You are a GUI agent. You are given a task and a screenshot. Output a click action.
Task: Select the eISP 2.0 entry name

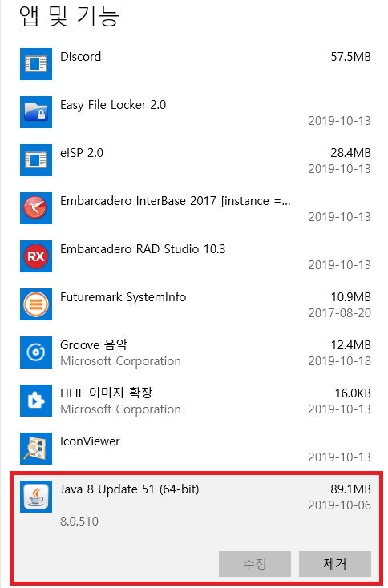(x=82, y=153)
